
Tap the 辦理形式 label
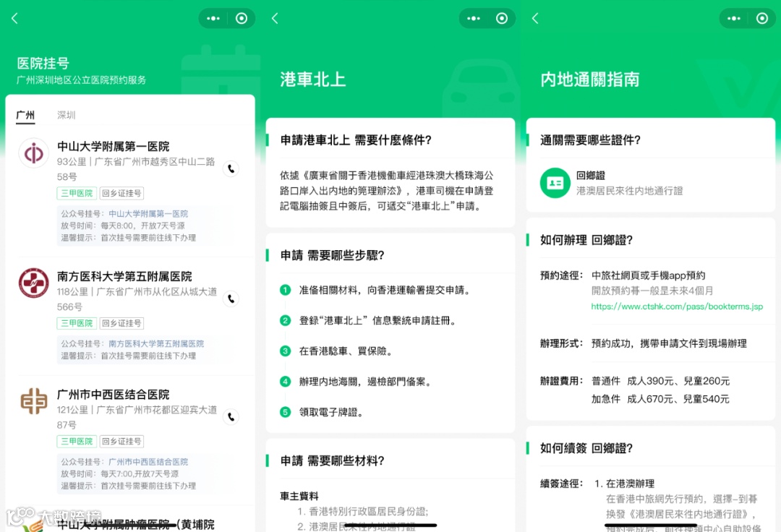[561, 343]
